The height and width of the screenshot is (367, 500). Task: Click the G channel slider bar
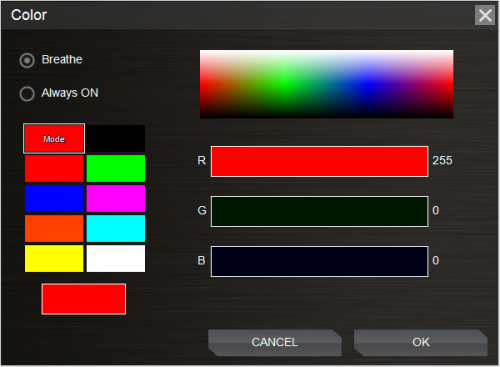pyautogui.click(x=319, y=211)
